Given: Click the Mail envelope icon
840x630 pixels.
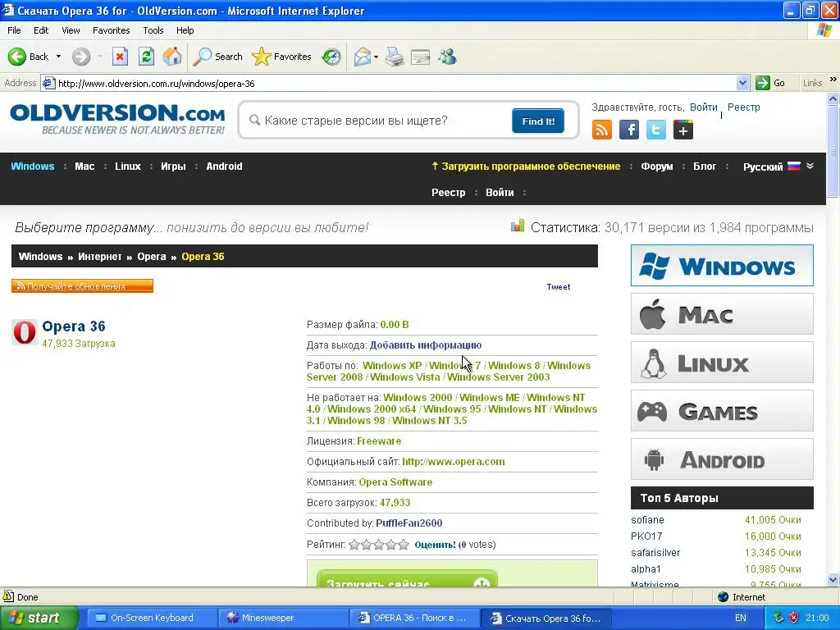Looking at the screenshot, I should coord(363,57).
